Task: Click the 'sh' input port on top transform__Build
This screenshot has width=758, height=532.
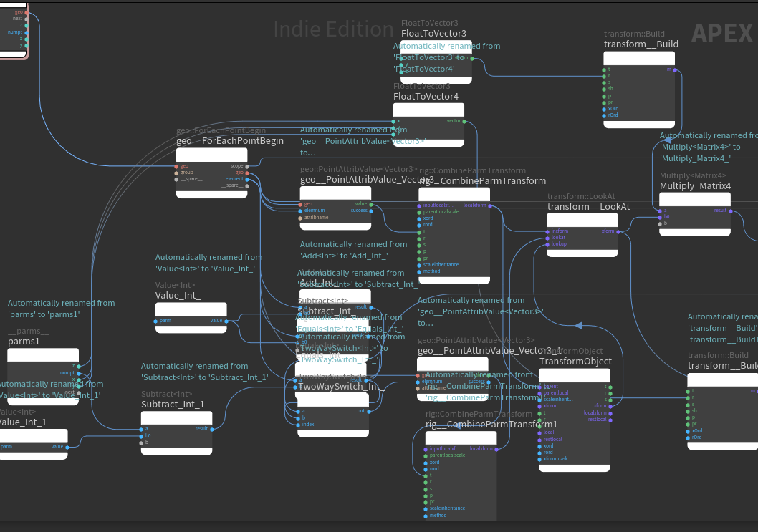Action: 604,89
